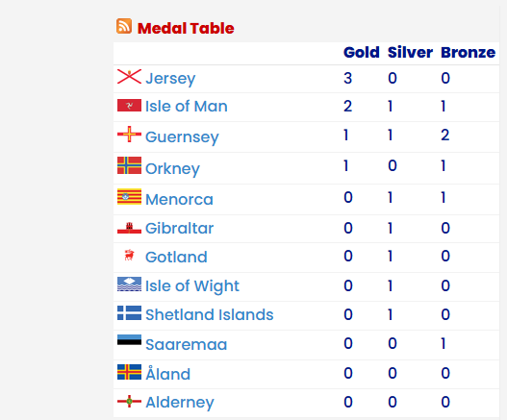Open the Guernsey team link
This screenshot has height=420, width=507.
(182, 137)
